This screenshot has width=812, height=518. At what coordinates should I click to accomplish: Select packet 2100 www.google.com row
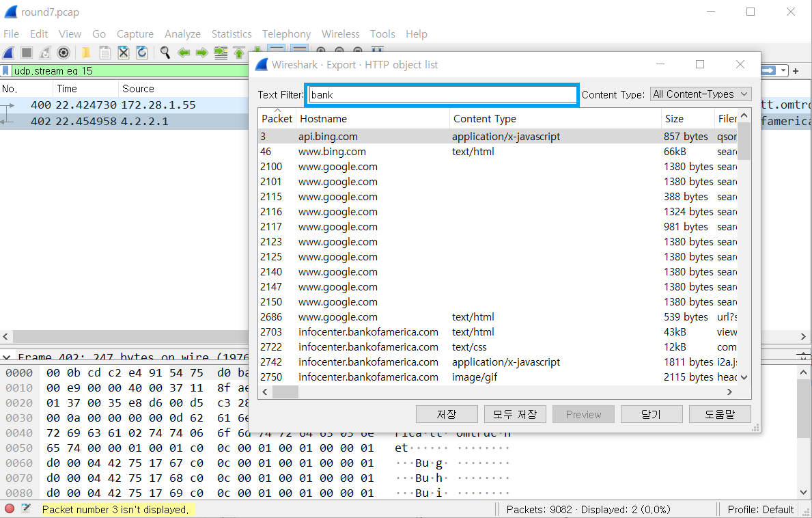(x=498, y=166)
